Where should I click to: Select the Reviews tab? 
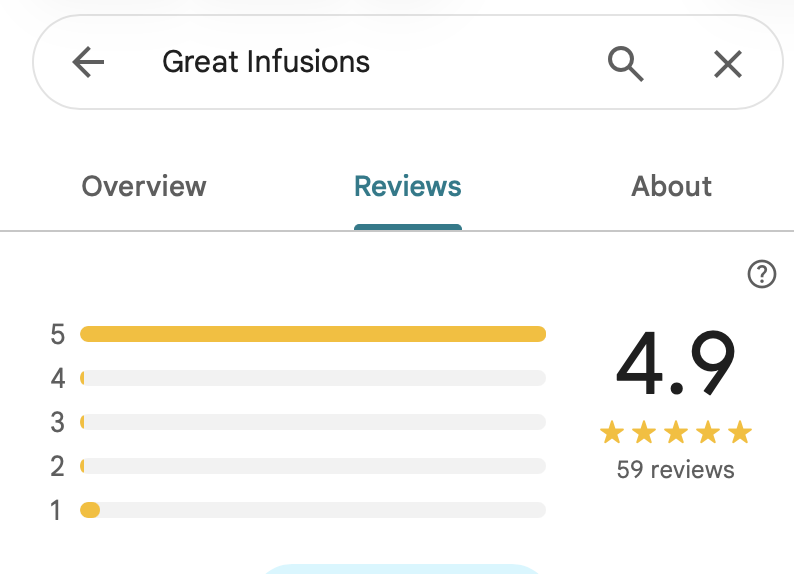coord(408,187)
